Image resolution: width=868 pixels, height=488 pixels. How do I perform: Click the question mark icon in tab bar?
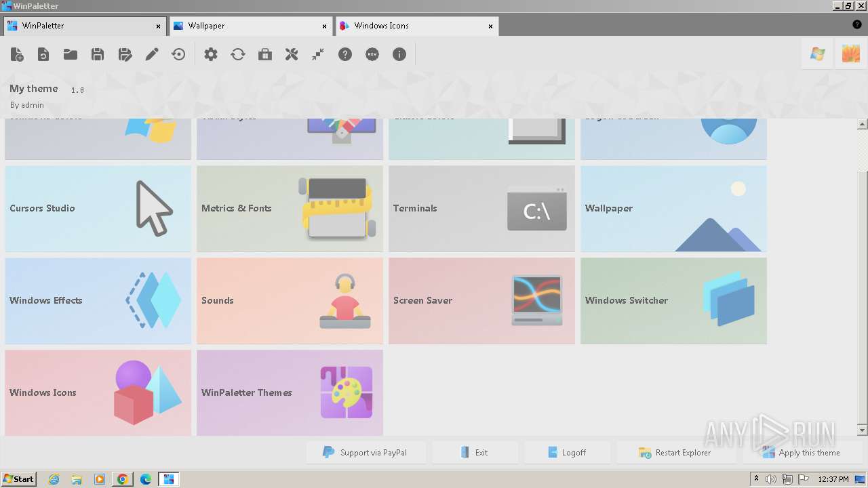pos(857,25)
